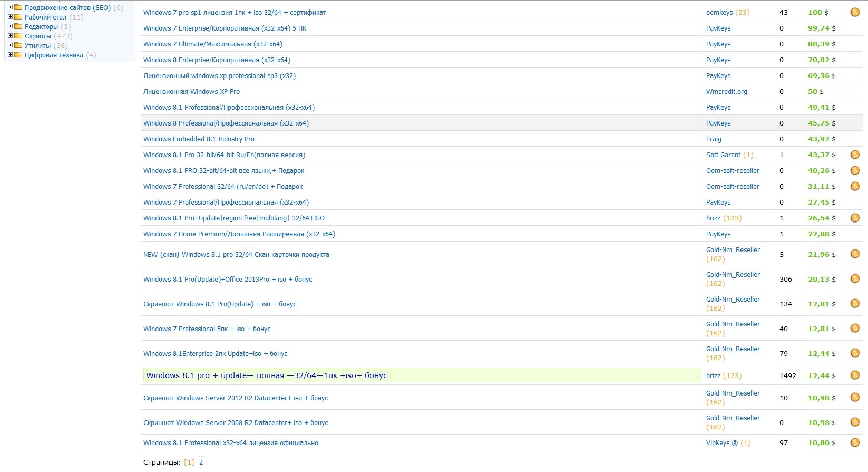Click coin icon in the 31,11 $ row
868x472 pixels.
(x=855, y=186)
